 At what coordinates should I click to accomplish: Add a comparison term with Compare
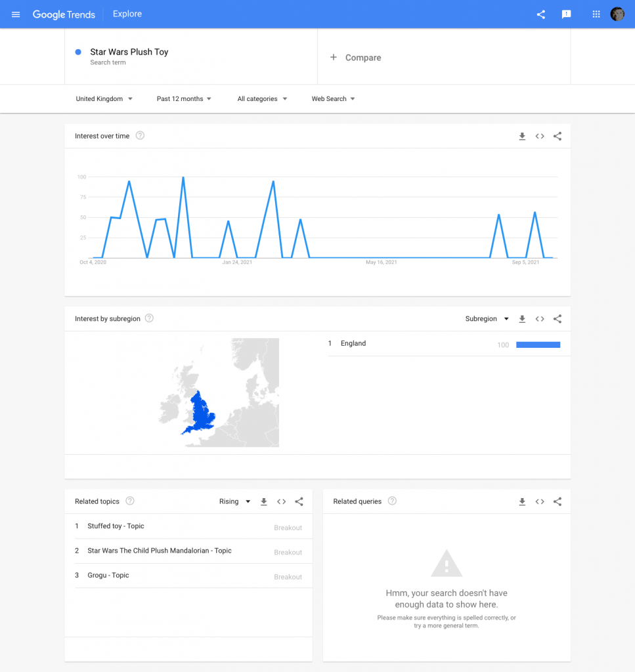click(x=355, y=58)
